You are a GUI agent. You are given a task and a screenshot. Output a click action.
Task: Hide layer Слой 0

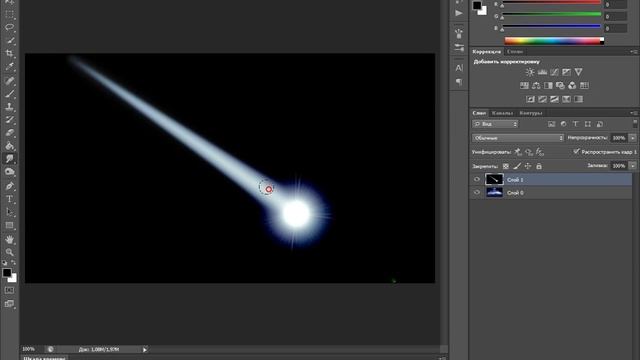pyautogui.click(x=477, y=193)
